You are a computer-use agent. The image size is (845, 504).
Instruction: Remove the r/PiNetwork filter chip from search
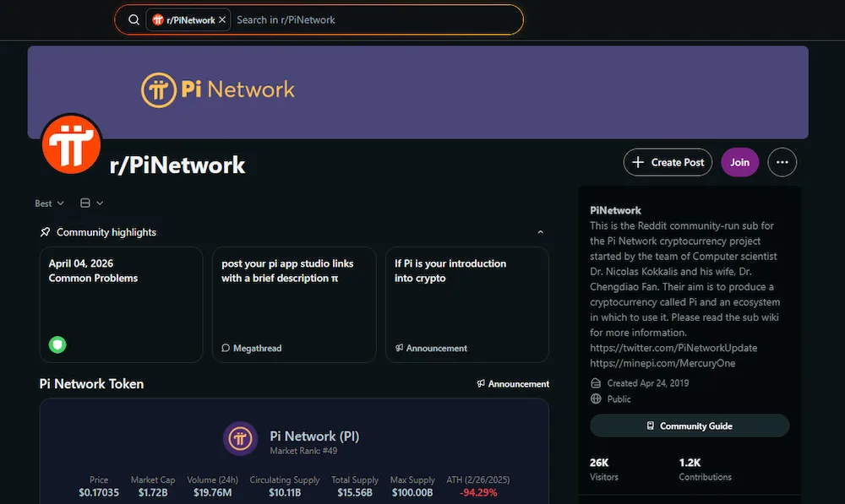pos(220,19)
